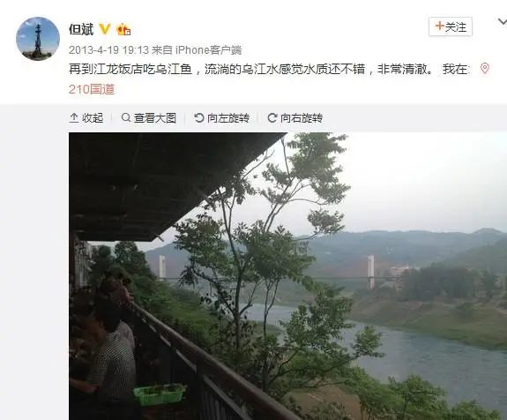Screen dimensions: 507x420
Task: Click the rotate-left arrow icon
Action: [x=199, y=117]
